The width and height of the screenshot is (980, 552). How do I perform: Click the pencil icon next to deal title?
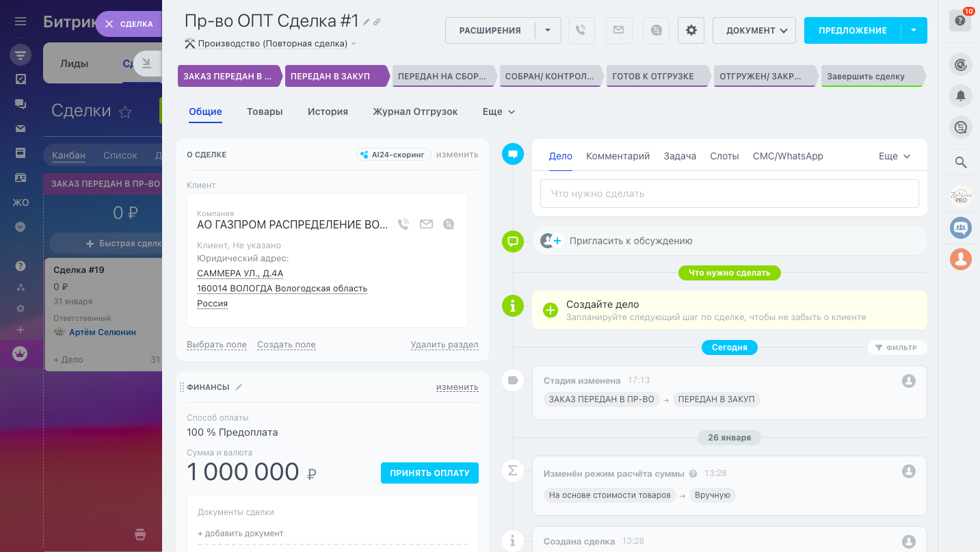point(367,22)
